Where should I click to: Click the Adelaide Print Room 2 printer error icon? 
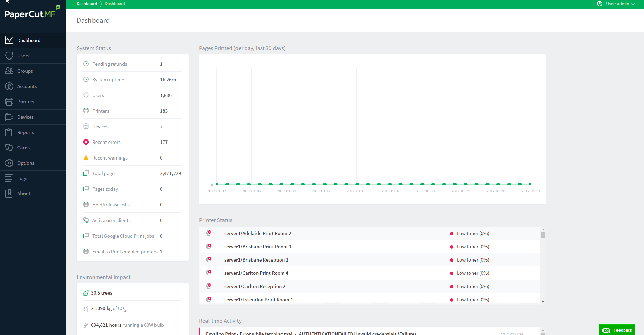tap(209, 233)
